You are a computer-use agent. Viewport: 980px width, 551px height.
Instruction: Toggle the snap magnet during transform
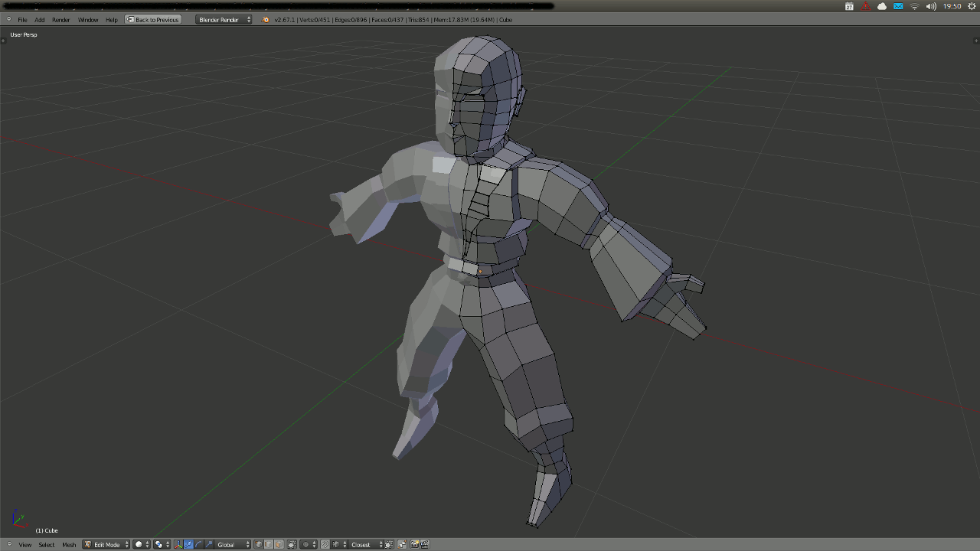point(325,545)
